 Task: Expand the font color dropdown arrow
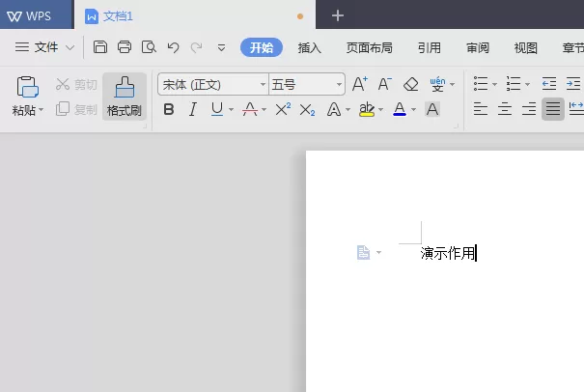click(413, 109)
